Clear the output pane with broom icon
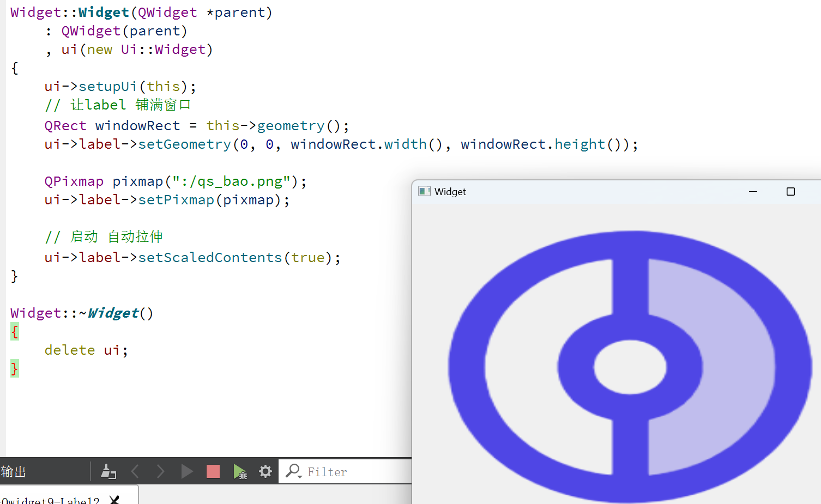This screenshot has height=504, width=821. click(x=108, y=471)
